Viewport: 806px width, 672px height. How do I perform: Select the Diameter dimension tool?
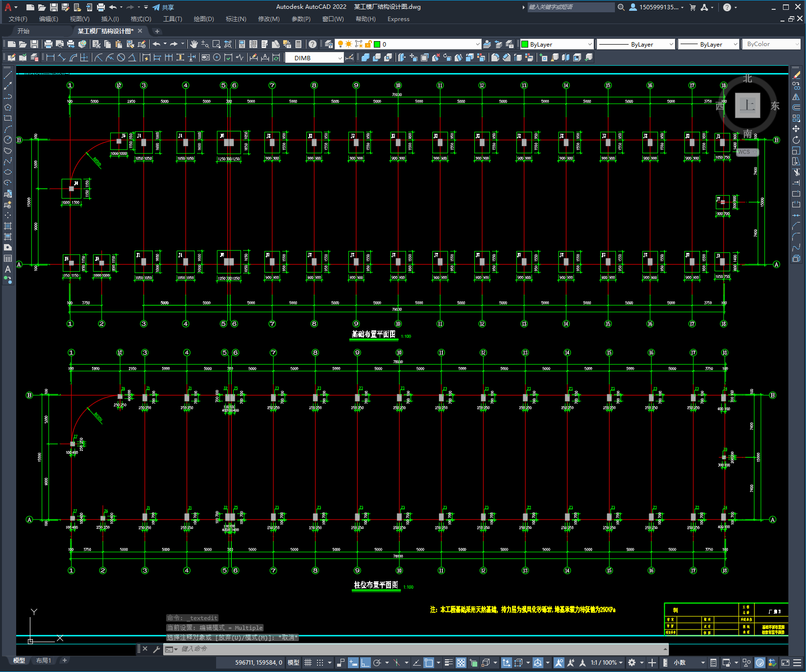point(121,57)
